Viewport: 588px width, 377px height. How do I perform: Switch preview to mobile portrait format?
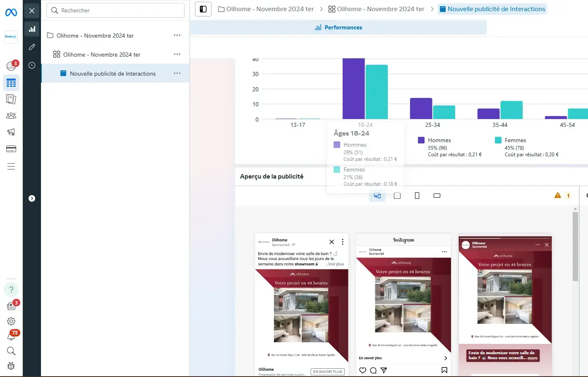(417, 196)
